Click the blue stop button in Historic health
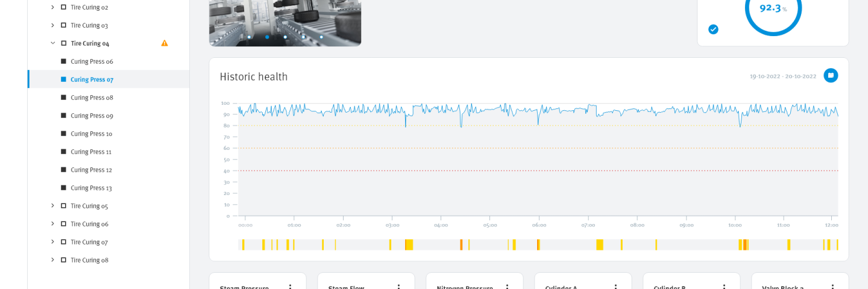This screenshot has width=868, height=289. [x=831, y=75]
